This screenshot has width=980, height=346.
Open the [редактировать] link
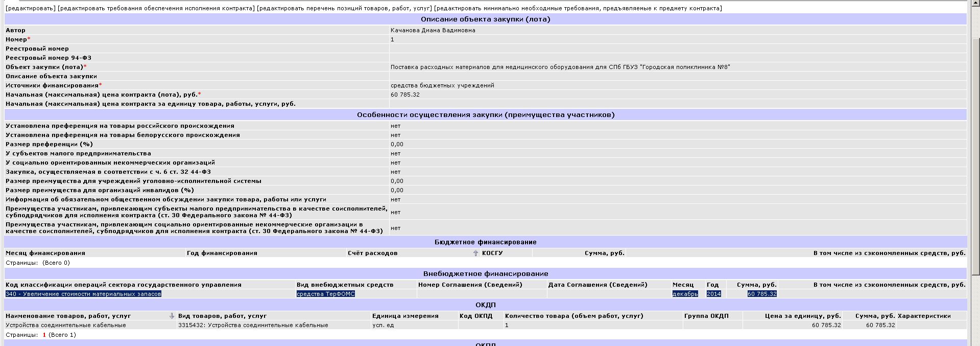pos(30,8)
